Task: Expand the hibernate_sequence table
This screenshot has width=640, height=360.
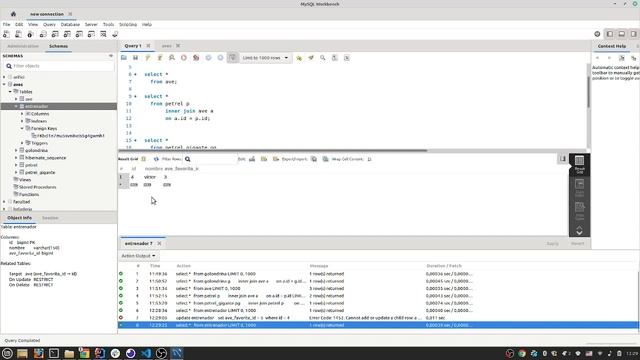Action: point(16,158)
